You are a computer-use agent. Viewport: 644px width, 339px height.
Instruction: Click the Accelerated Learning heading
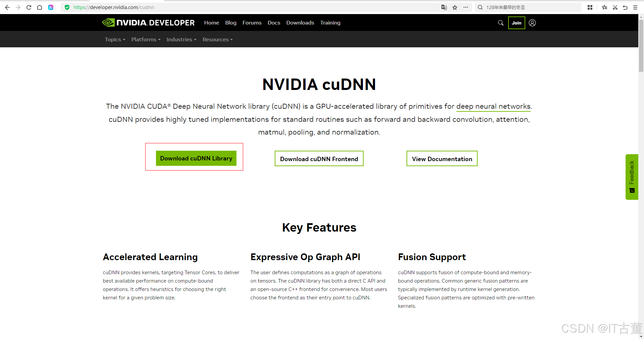[x=150, y=257]
